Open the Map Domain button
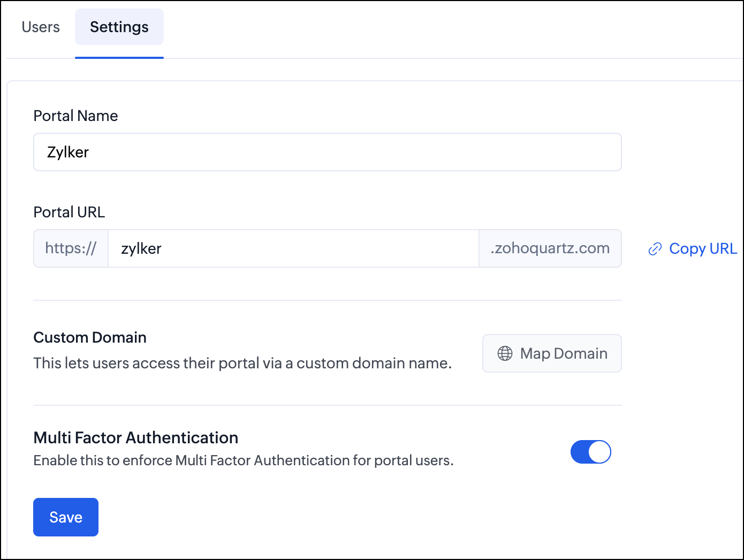The width and height of the screenshot is (744, 560). [552, 353]
